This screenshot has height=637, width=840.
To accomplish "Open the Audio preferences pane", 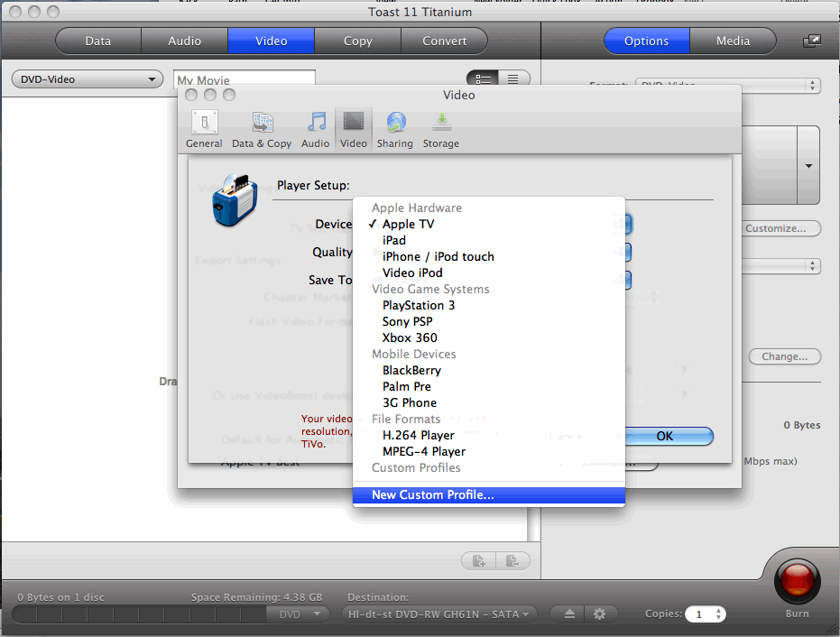I will point(315,129).
